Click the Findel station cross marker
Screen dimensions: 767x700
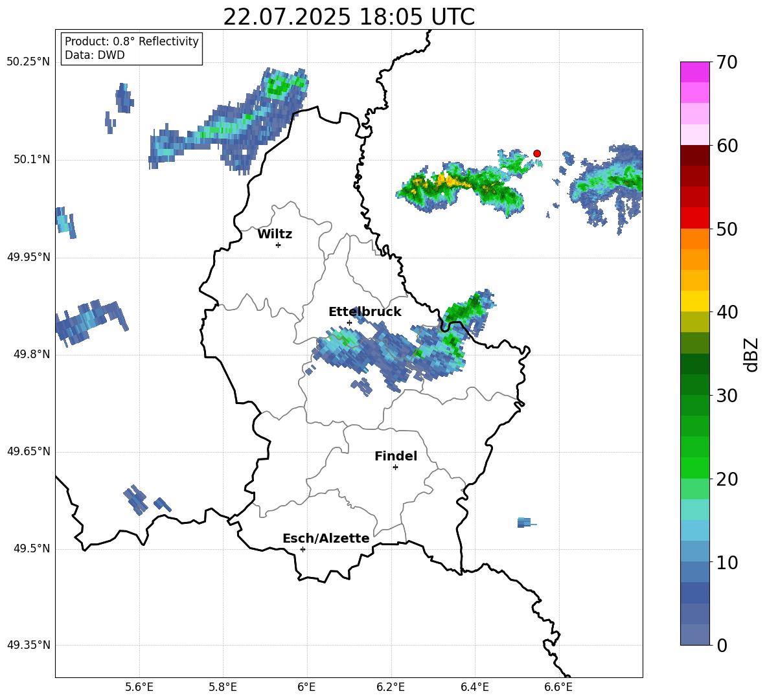pyautogui.click(x=395, y=468)
